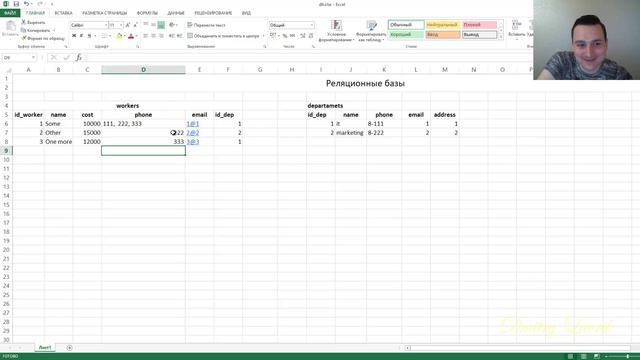This screenshot has height=360, width=640.
Task: Align text to top of cell
Action: (146, 25)
